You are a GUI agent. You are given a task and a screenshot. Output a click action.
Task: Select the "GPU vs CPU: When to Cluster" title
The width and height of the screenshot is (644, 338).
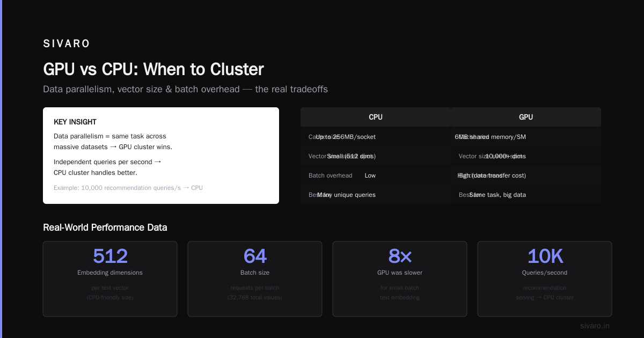[153, 69]
